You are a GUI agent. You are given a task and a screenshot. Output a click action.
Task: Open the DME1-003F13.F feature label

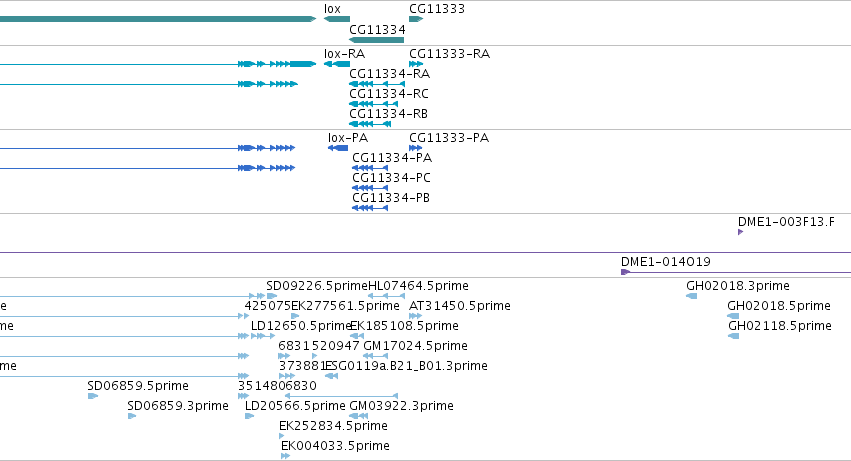pos(786,222)
